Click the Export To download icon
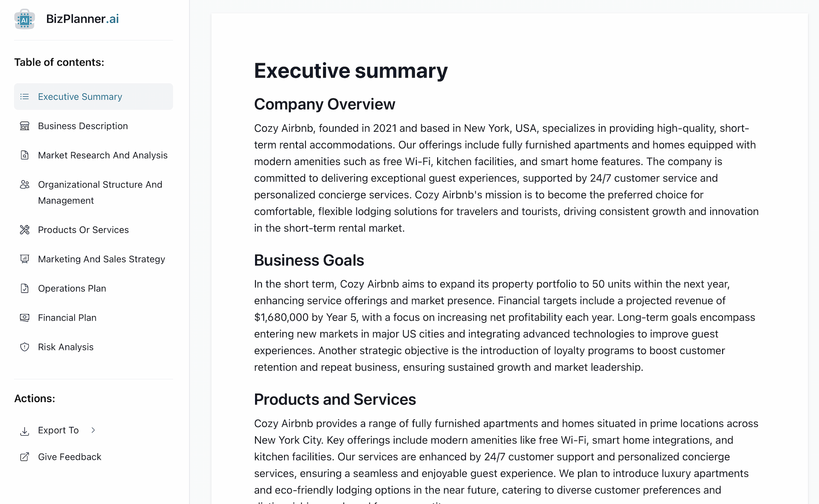 [25, 431]
